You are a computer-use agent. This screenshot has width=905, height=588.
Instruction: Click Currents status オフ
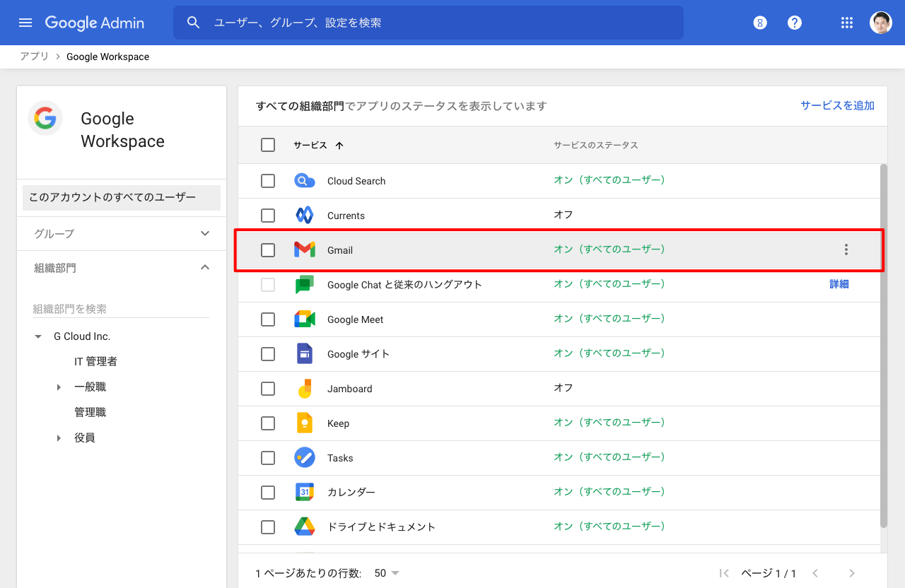point(564,215)
